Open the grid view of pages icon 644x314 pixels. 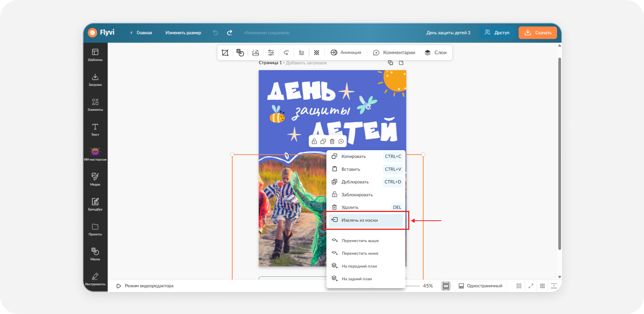(x=519, y=286)
